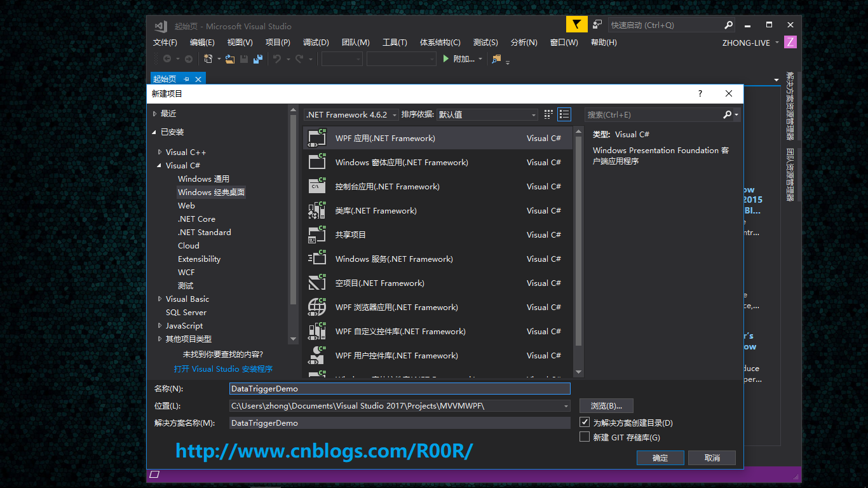This screenshot has width=868, height=488.
Task: Toggle 新建 GIT 存储库 checkbox
Action: 585,437
